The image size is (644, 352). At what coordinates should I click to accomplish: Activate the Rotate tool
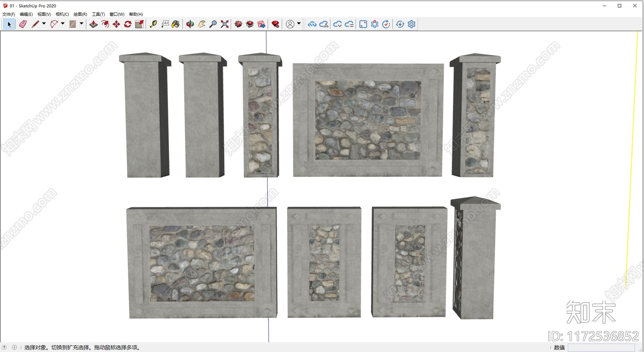(x=128, y=24)
